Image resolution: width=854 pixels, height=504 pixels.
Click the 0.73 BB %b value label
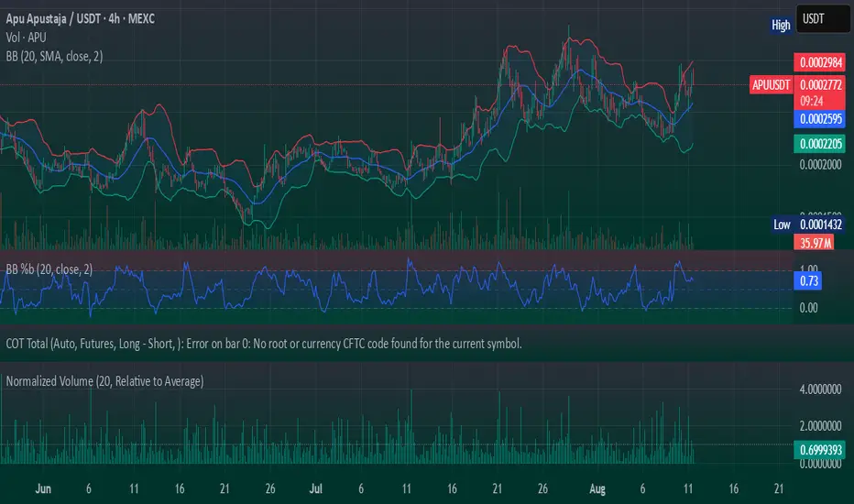(807, 283)
